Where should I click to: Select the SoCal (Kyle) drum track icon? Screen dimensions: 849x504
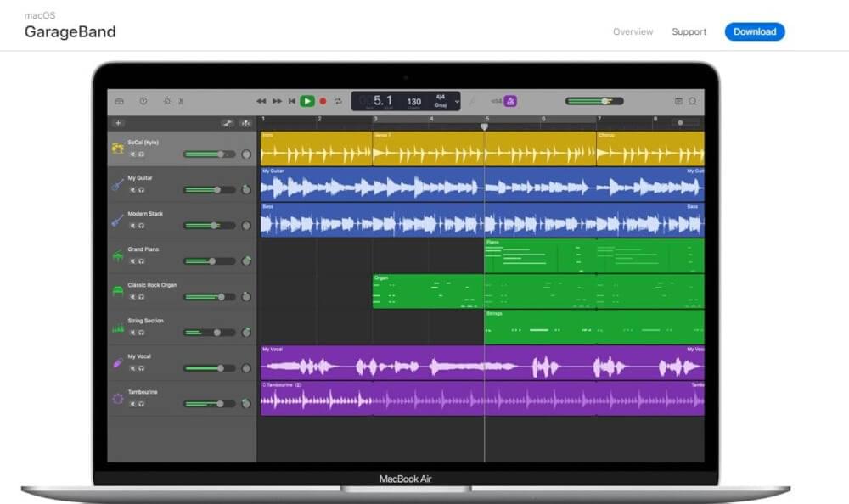[x=117, y=148]
